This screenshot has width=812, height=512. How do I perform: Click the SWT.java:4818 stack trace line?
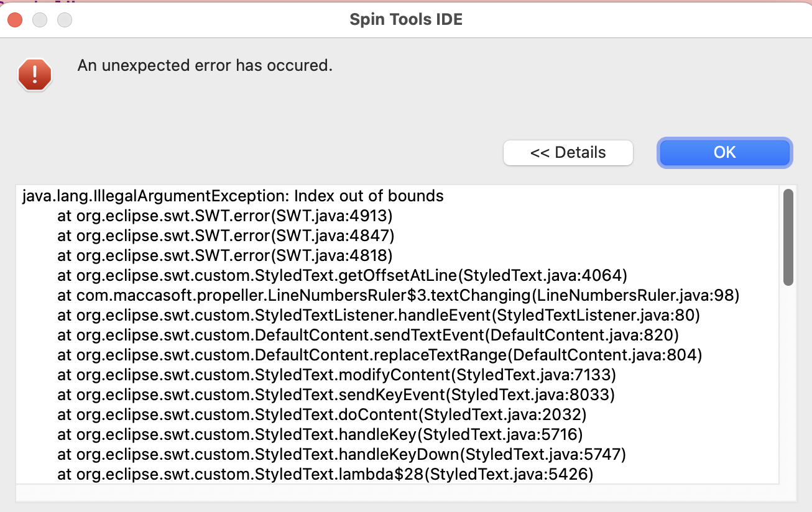click(226, 256)
